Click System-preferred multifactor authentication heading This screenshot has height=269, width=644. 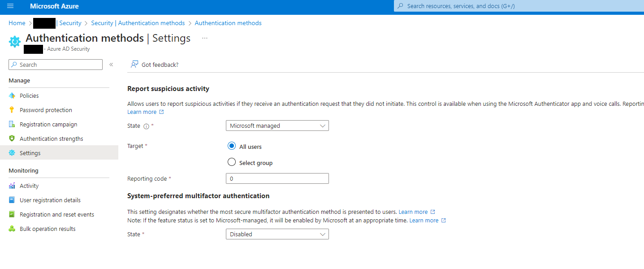point(199,196)
